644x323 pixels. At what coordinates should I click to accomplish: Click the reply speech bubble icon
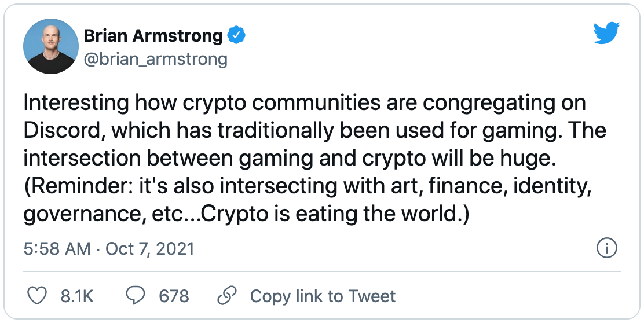point(136,296)
